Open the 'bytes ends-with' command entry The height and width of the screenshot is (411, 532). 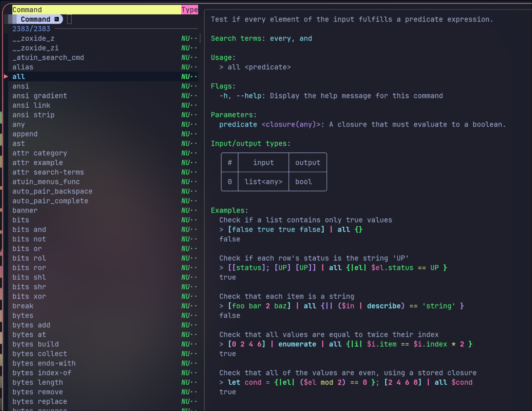click(44, 363)
